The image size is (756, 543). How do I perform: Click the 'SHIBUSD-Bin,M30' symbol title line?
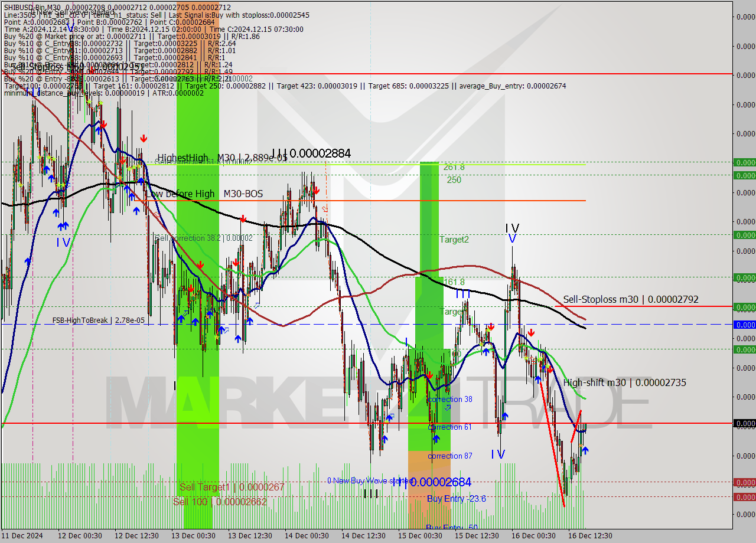click(x=118, y=7)
